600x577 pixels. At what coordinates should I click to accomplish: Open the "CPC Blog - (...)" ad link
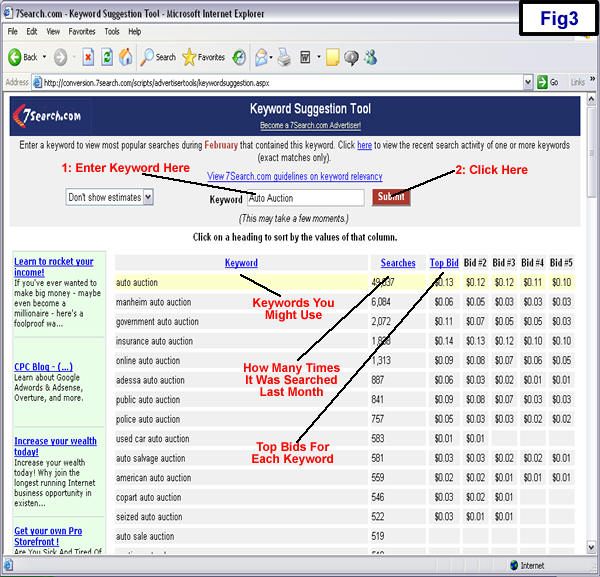pyautogui.click(x=43, y=367)
